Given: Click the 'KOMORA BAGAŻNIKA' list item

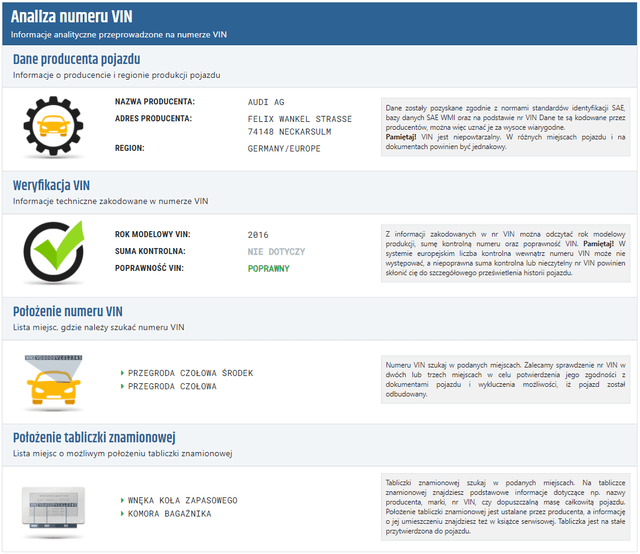Looking at the screenshot, I should click(x=169, y=514).
